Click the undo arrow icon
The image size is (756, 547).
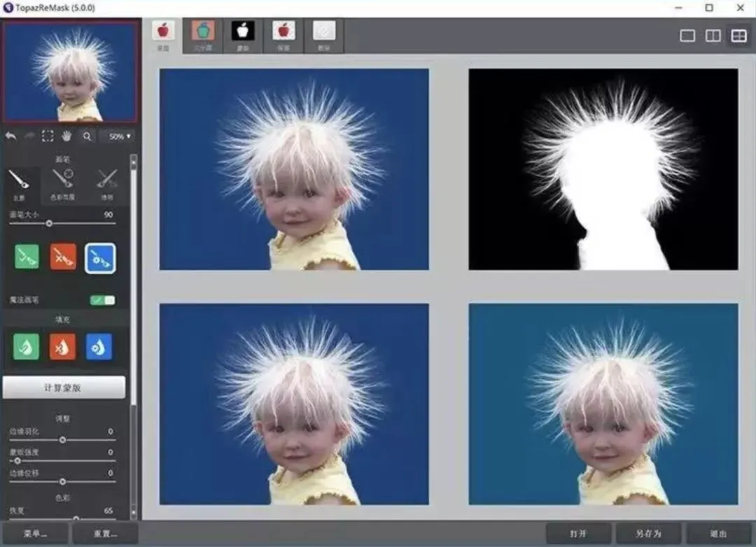tap(10, 136)
